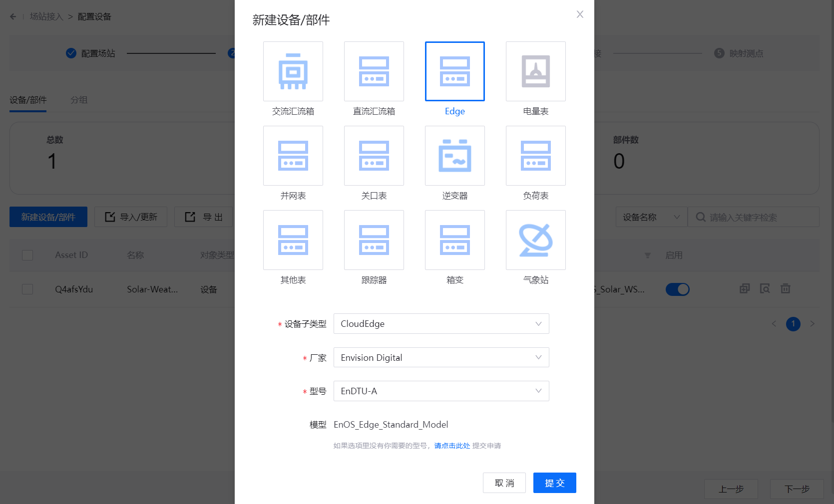Screen dimensions: 834x504
Task: Go back using the arrow icon
Action: click(13, 16)
